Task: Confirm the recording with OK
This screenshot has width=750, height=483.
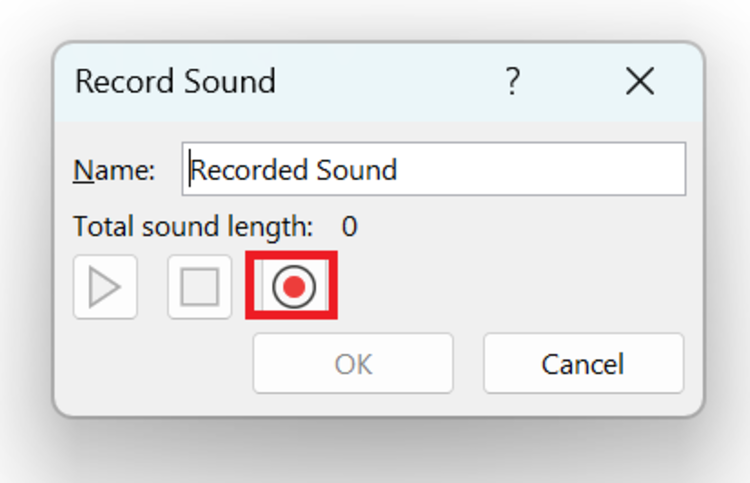Action: 353,363
